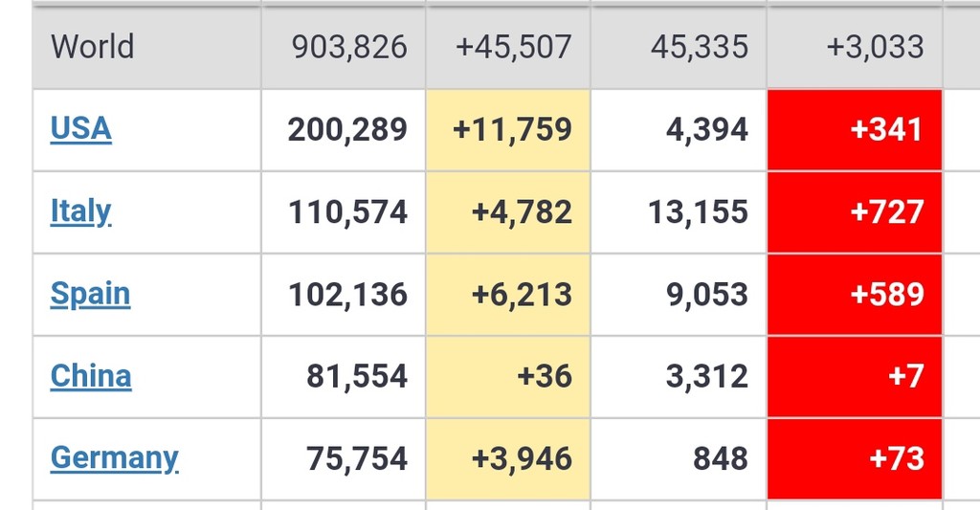The image size is (980, 510).
Task: Click World new cases +45,507
Action: coord(513,46)
